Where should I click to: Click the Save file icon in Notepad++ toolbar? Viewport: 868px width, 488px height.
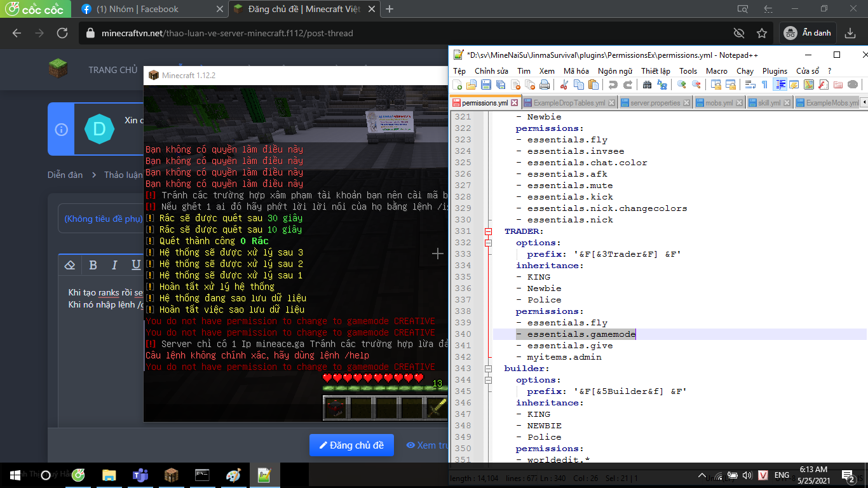click(x=485, y=85)
